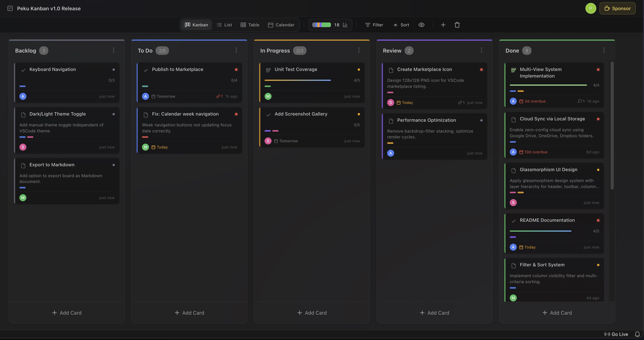Open the board statistics chart icon
The height and width of the screenshot is (340, 644).
pyautogui.click(x=345, y=25)
